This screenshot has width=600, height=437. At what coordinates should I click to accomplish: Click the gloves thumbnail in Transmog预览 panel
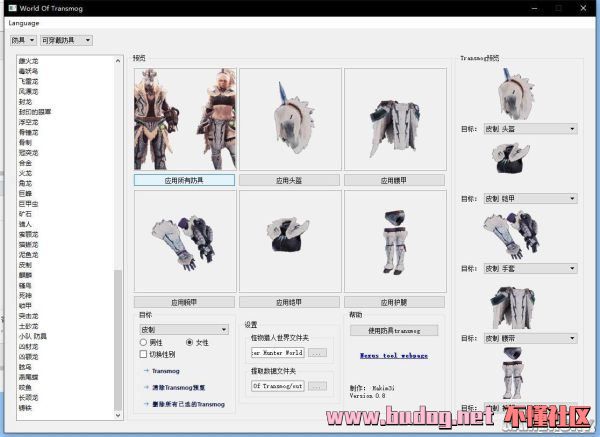(x=511, y=235)
